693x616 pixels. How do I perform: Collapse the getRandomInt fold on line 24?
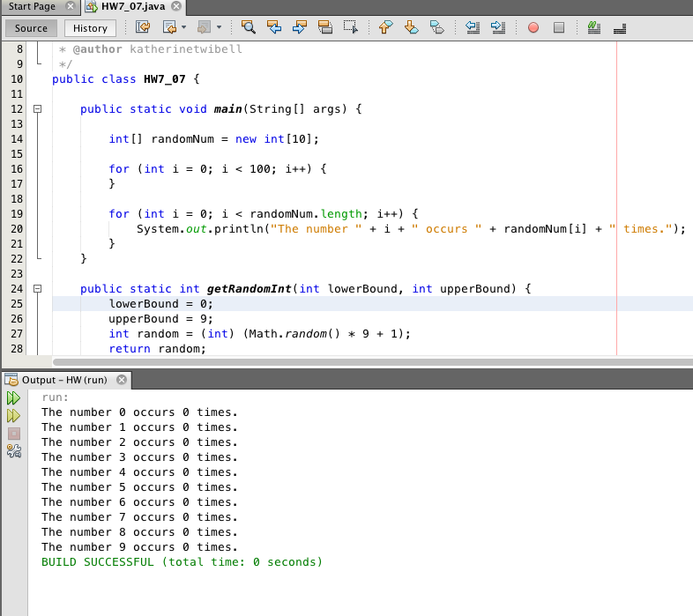37,288
